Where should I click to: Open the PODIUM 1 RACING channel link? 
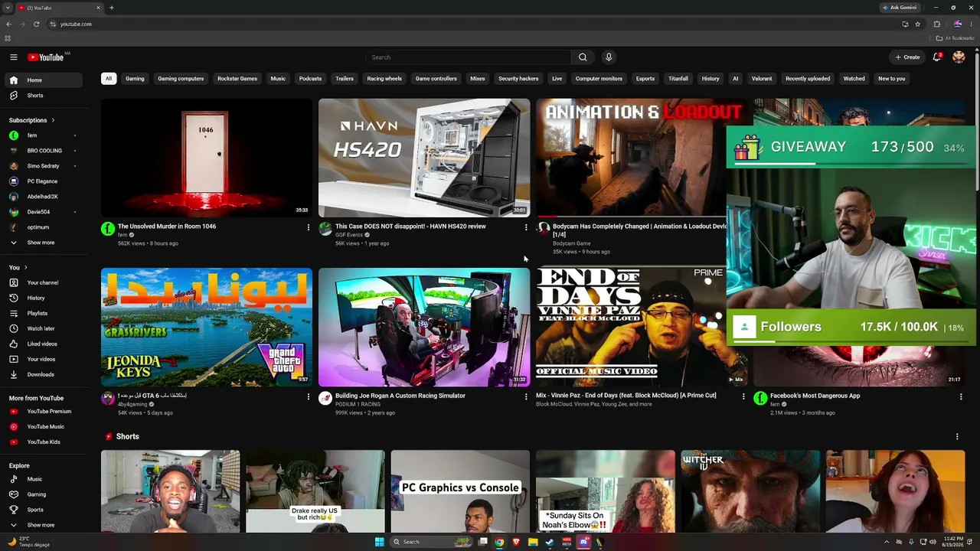pos(358,404)
